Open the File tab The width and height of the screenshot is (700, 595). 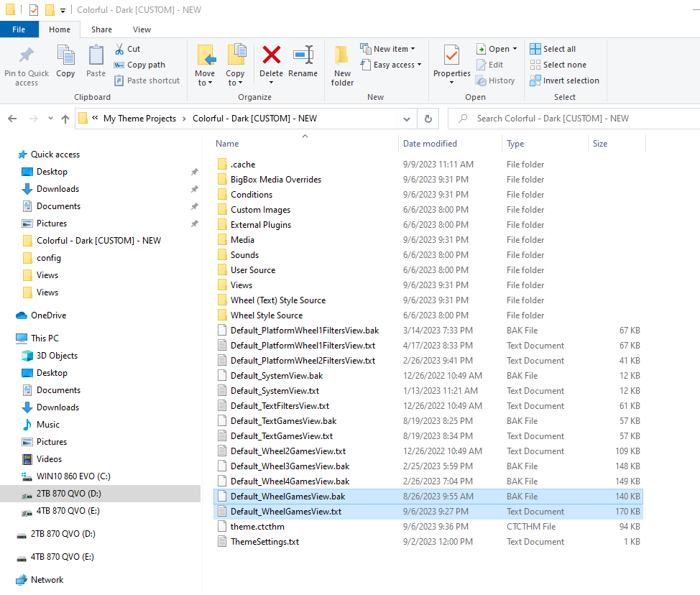[19, 29]
